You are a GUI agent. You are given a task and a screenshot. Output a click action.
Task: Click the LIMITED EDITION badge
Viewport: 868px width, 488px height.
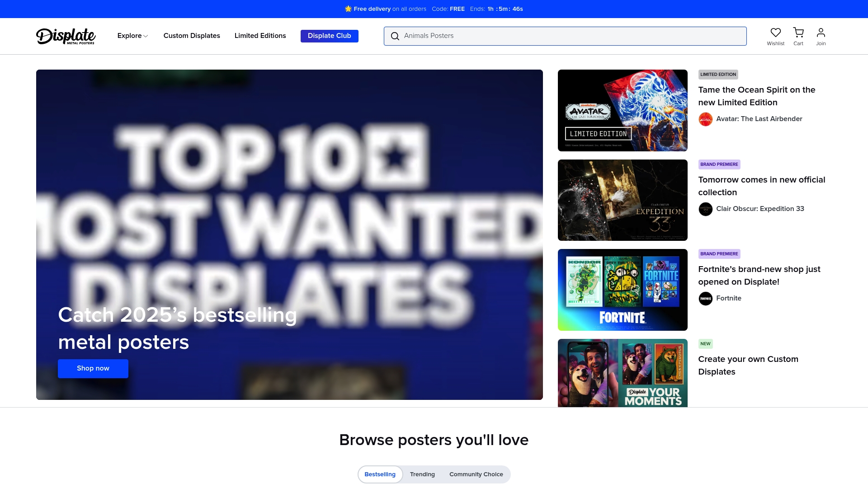click(718, 75)
